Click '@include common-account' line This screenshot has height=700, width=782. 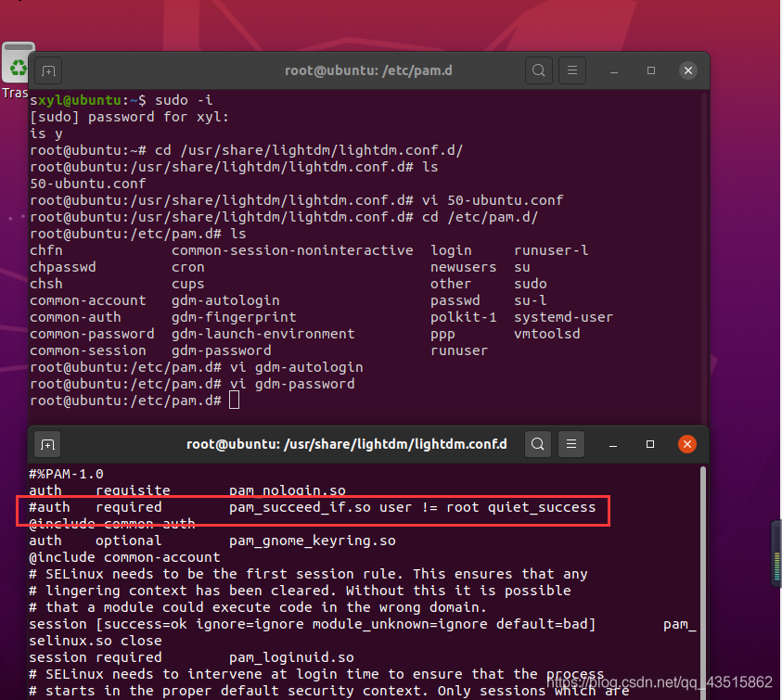click(124, 557)
